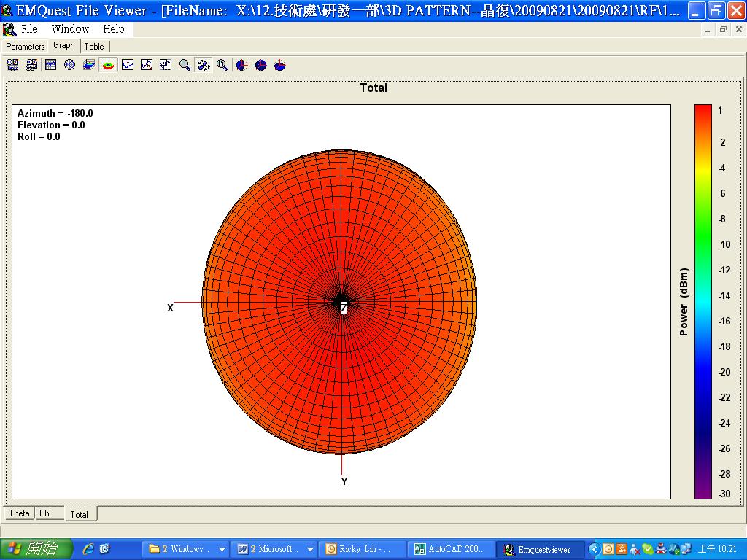747x560 pixels.
Task: Switch to the Parameters tab
Action: tap(26, 46)
